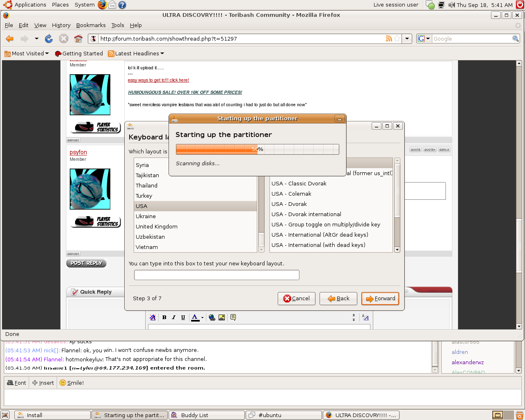Click the Smile! button in the chat window
The image size is (525, 420).
72,383
